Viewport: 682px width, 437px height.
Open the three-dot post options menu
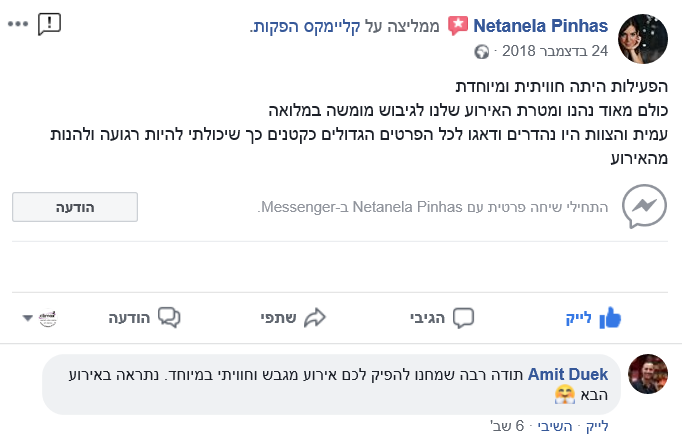pyautogui.click(x=18, y=23)
